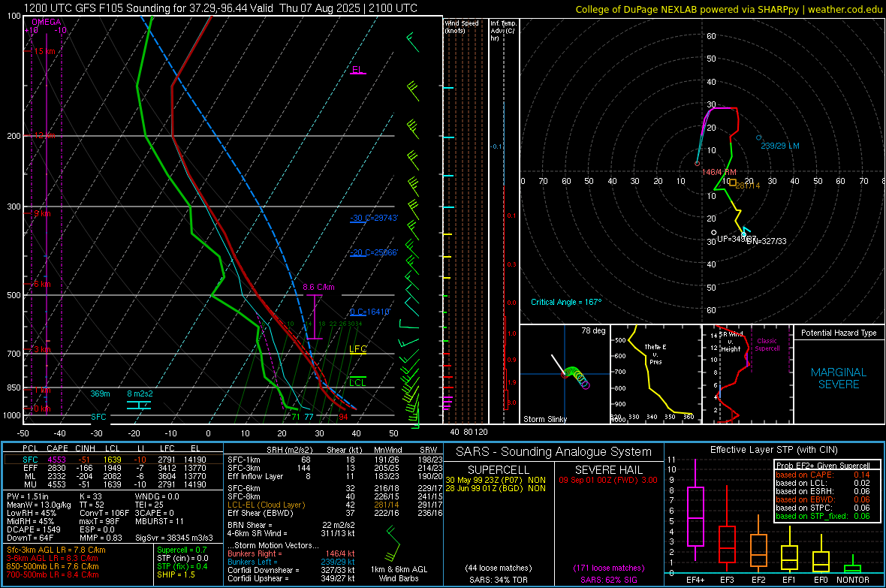Click the Bunkers Right = 146/4 kt line
886x588 pixels.
click(291, 553)
